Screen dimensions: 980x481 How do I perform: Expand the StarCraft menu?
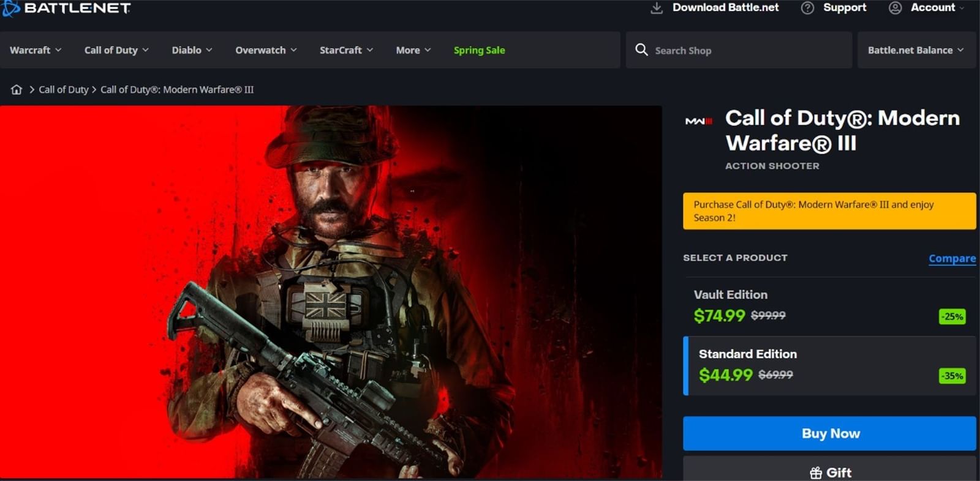pyautogui.click(x=346, y=50)
